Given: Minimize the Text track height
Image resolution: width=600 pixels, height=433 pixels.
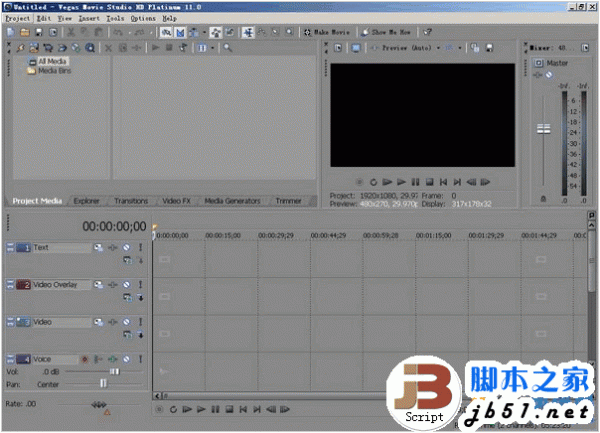Looking at the screenshot, I should coord(10,245).
